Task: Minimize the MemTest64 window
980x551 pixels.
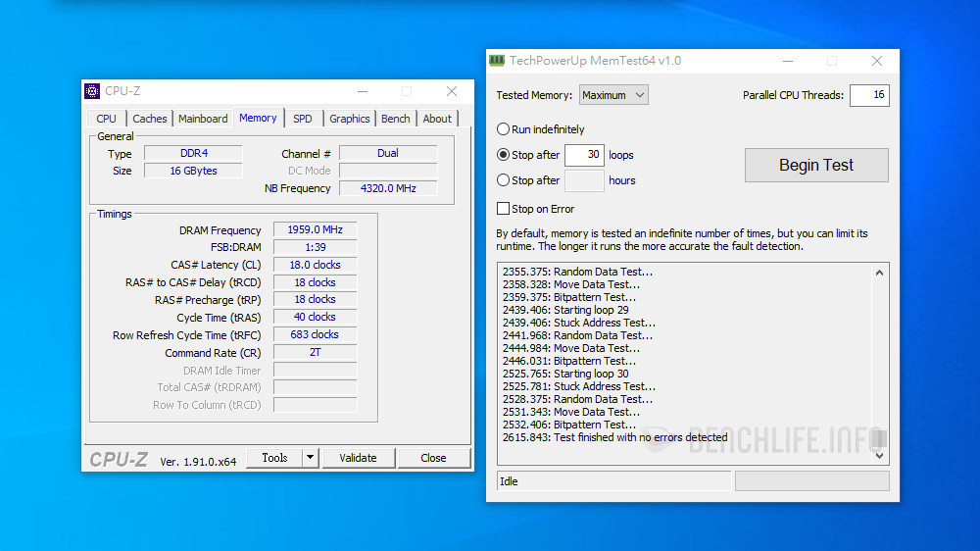Action: (x=786, y=61)
